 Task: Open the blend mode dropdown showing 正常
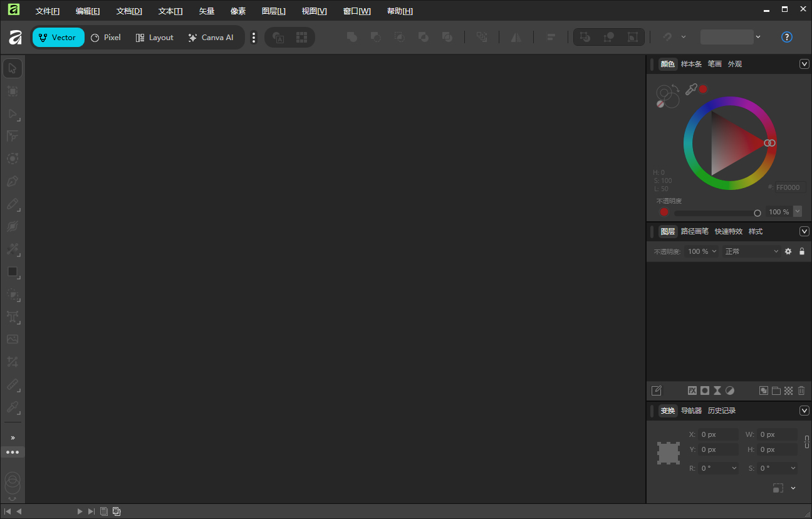751,251
